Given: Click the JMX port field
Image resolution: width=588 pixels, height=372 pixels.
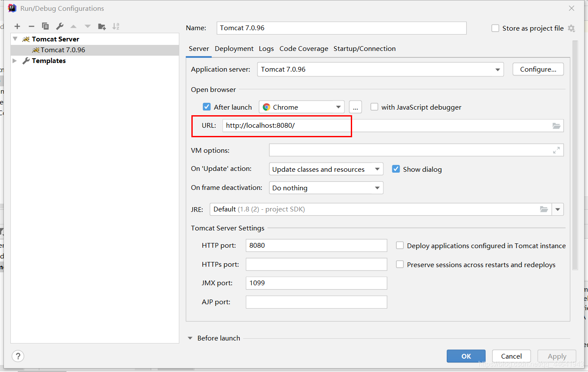Looking at the screenshot, I should [x=316, y=283].
